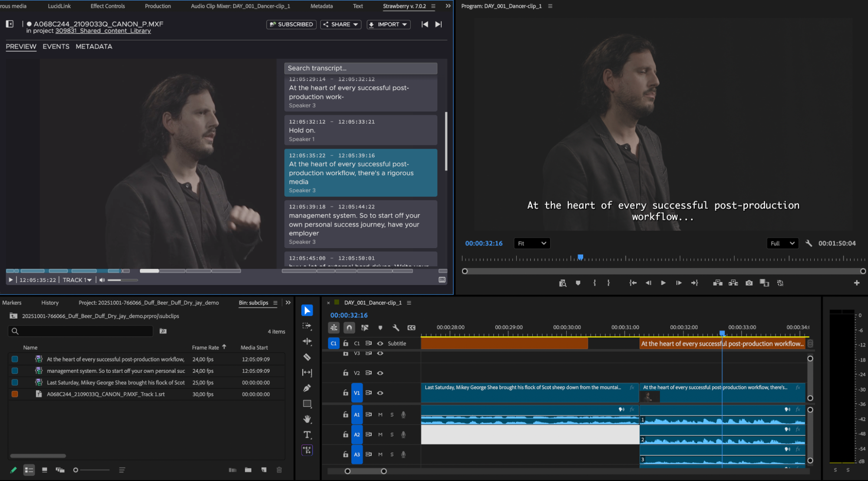The image size is (868, 481).
Task: Open the Fit zoom level dropdown
Action: (x=532, y=243)
